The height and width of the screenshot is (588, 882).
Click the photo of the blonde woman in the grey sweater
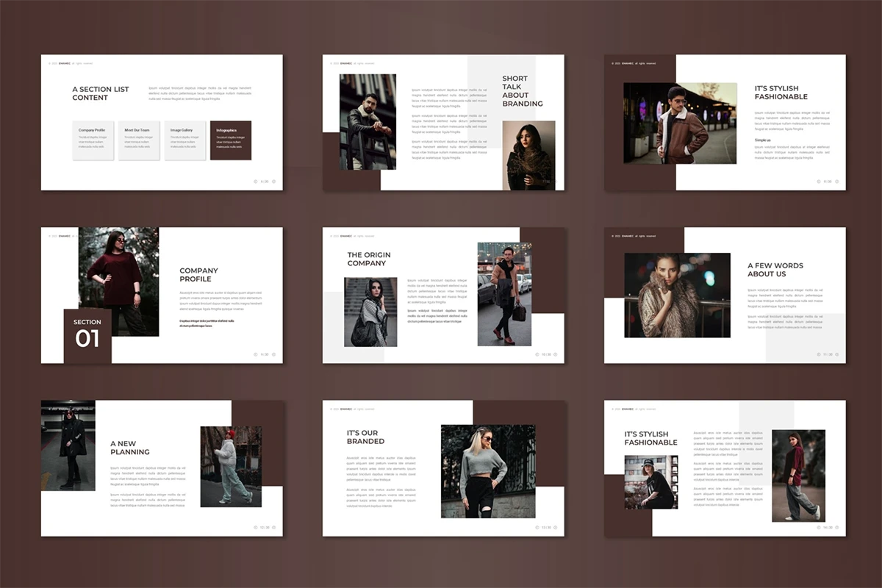click(x=488, y=471)
